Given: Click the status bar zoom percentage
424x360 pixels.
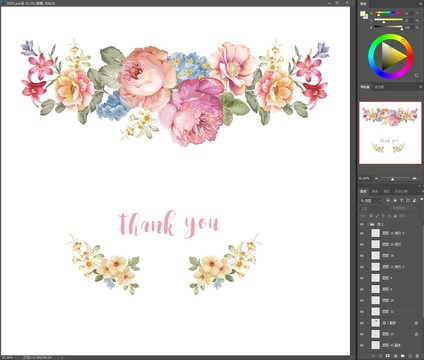Looking at the screenshot, I should 6,357.
